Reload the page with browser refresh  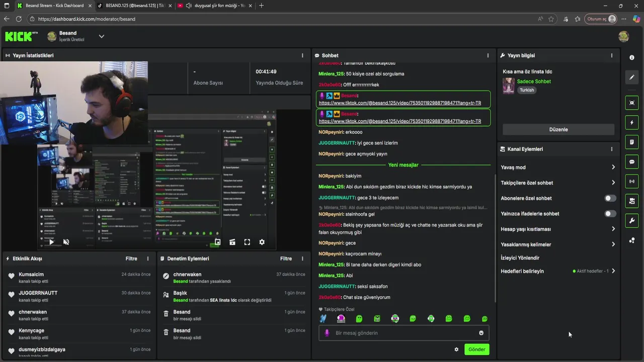(19, 19)
